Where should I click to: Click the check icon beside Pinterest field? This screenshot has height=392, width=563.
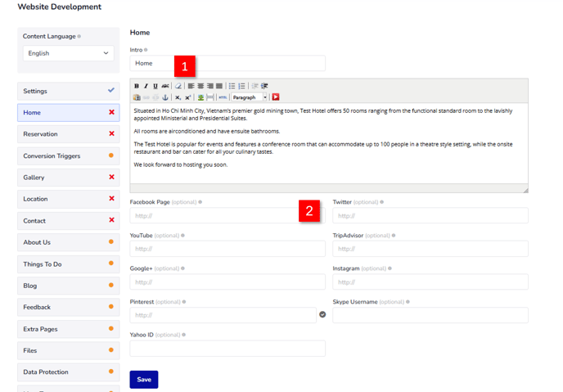coord(322,314)
